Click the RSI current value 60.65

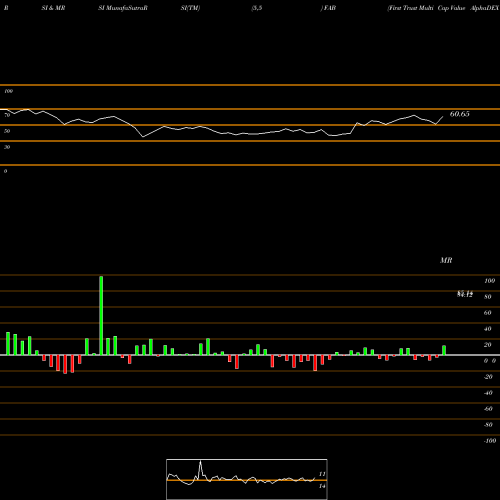(x=459, y=114)
